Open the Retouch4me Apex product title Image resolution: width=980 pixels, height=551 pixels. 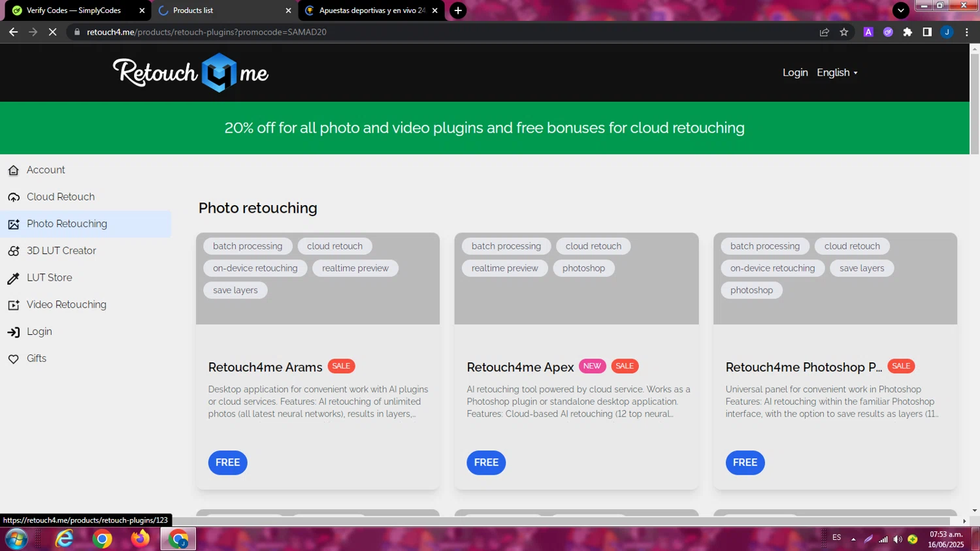tap(520, 367)
